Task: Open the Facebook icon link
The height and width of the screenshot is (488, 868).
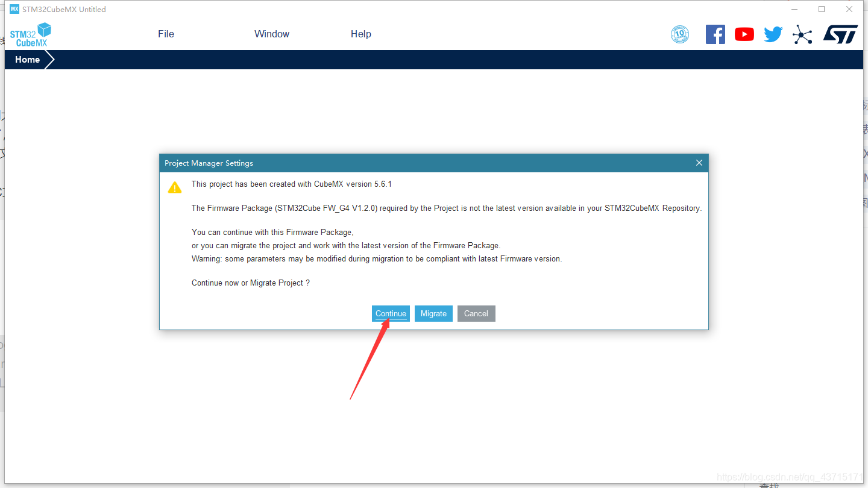Action: click(x=715, y=34)
